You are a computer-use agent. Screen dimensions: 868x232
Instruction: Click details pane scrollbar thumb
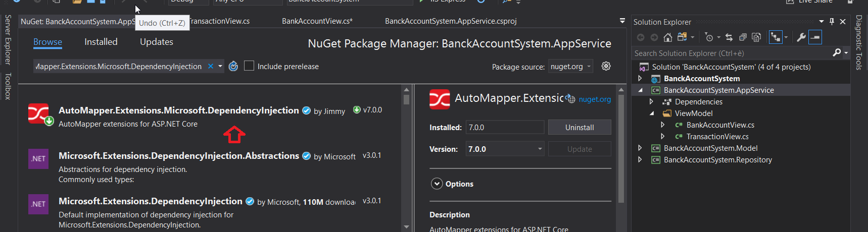click(x=621, y=149)
